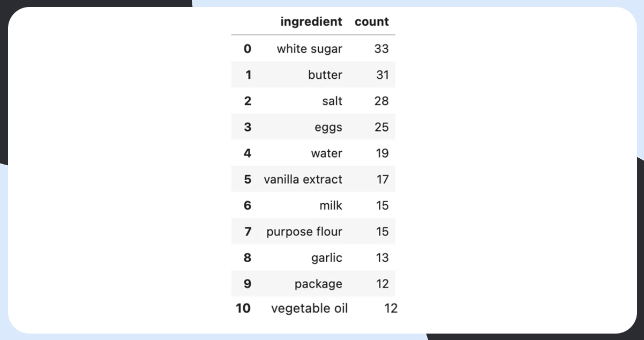
Task: Select the count value 25 for eggs
Action: pos(381,127)
